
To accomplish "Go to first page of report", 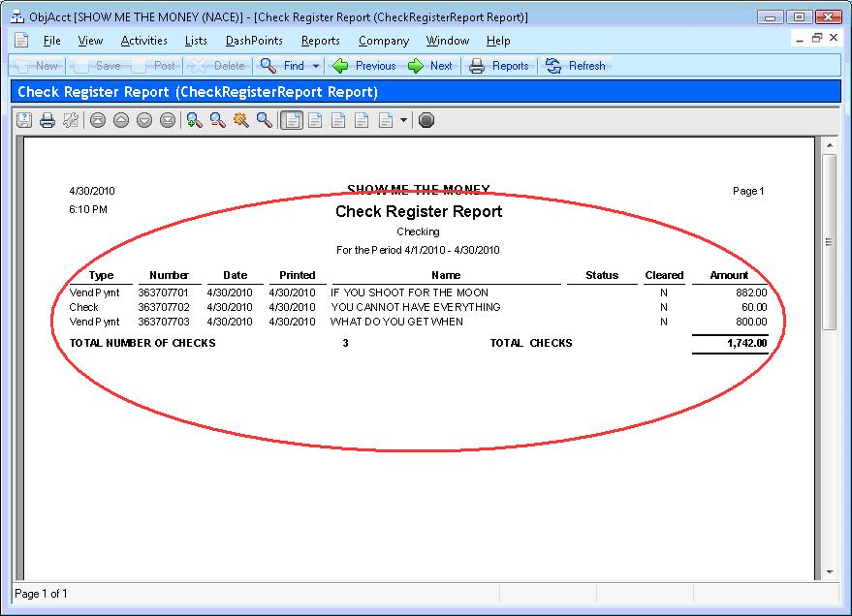I will (x=97, y=120).
